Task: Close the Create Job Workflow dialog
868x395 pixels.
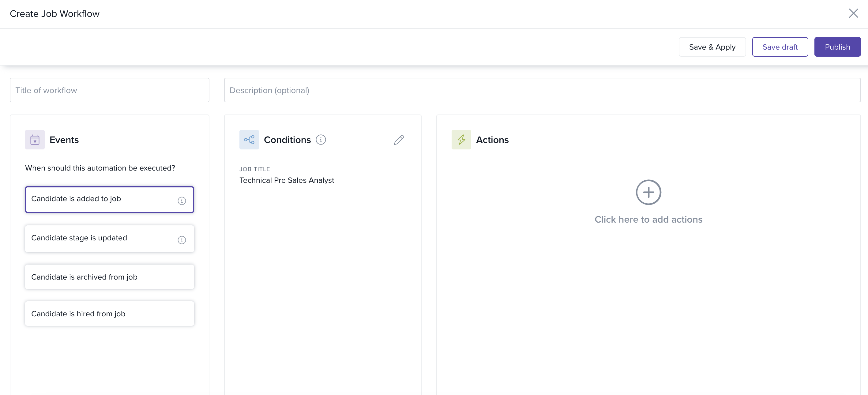Action: [853, 13]
